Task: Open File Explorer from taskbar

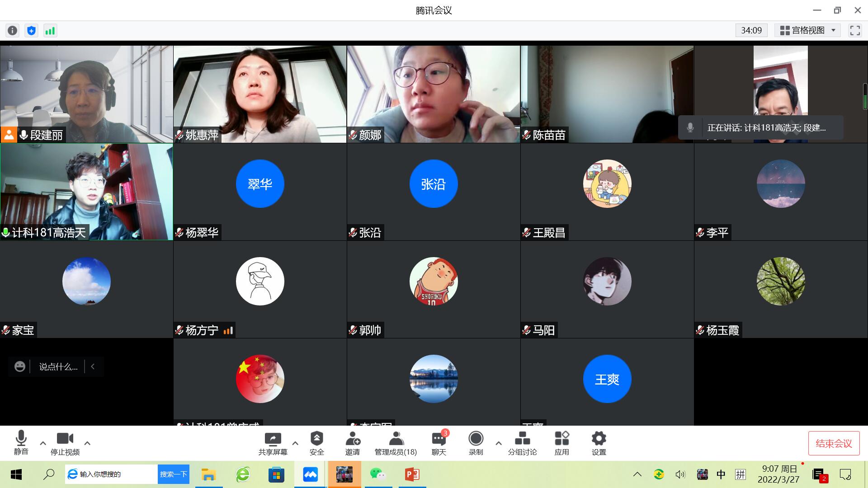Action: click(x=208, y=474)
